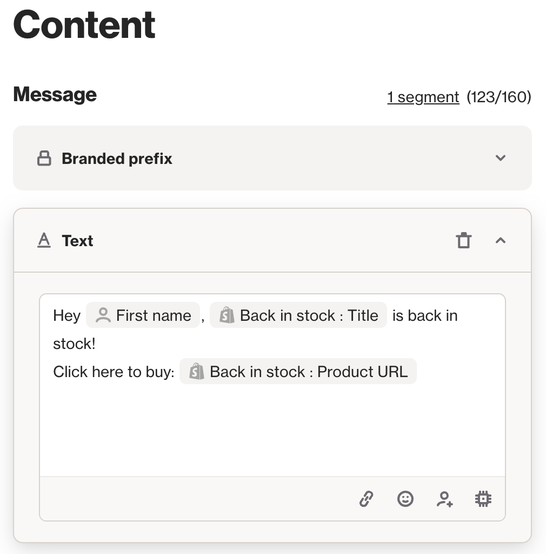Expand the Branded prefix chevron
Screen dimensions: 546x554
(x=500, y=158)
